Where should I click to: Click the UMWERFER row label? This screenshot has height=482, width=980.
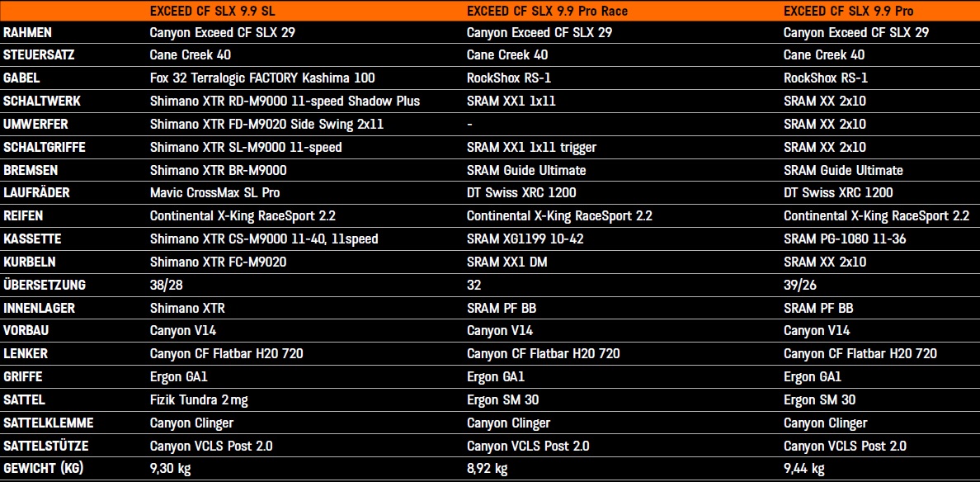(35, 125)
